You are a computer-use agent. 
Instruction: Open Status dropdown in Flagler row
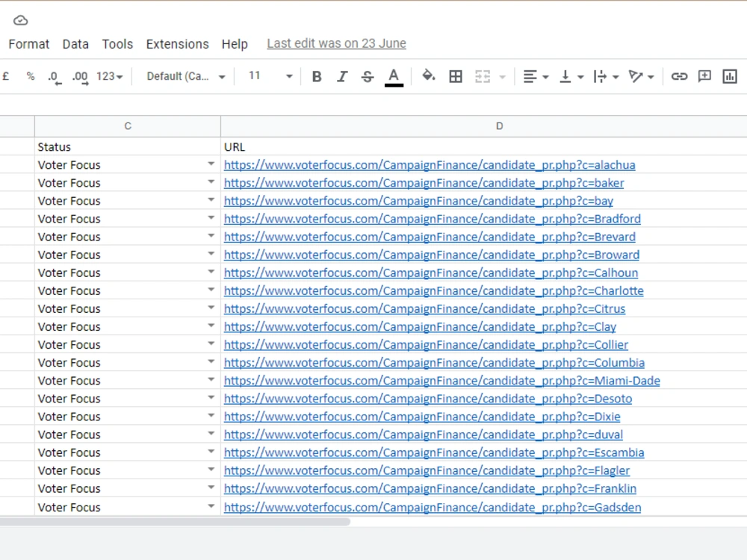tap(211, 470)
